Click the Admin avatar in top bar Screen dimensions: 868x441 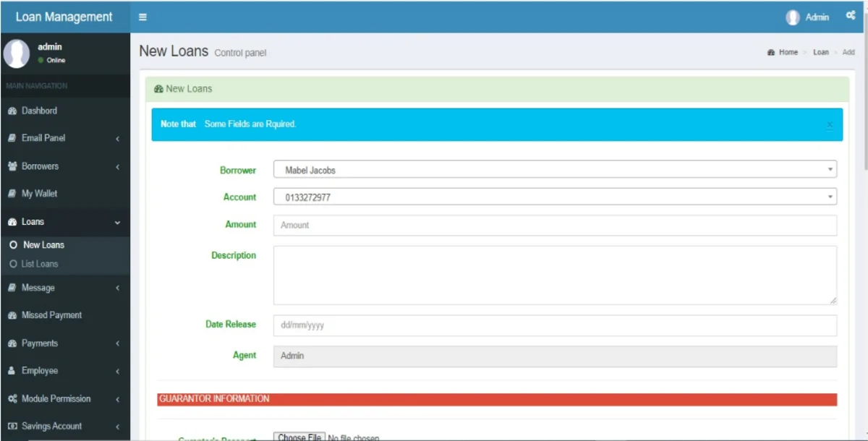click(793, 17)
